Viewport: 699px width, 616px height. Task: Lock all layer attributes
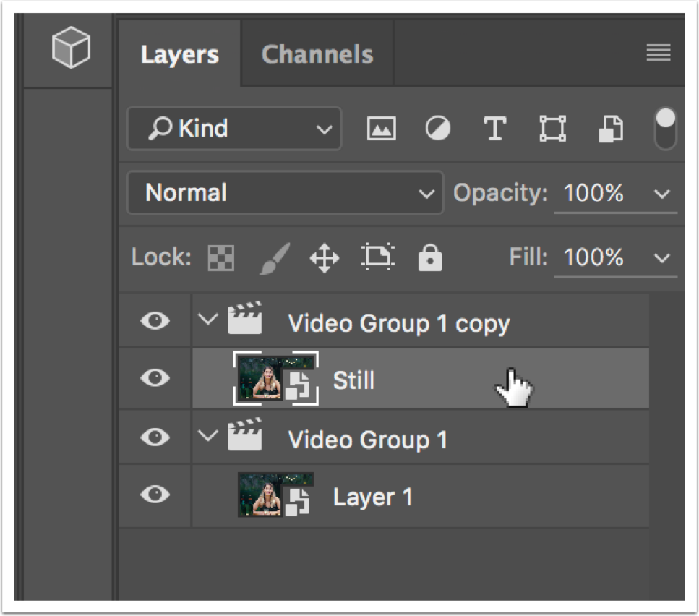tap(430, 257)
